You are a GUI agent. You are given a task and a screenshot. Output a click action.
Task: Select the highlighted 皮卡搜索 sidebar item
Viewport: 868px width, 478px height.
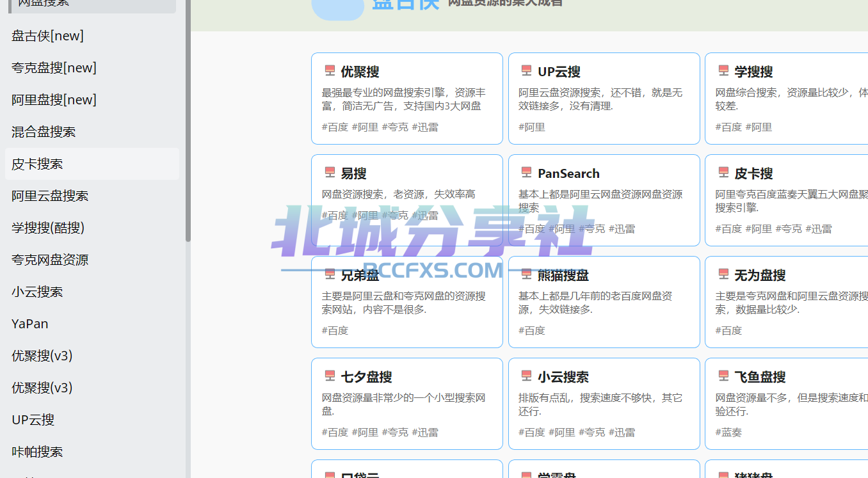point(92,164)
